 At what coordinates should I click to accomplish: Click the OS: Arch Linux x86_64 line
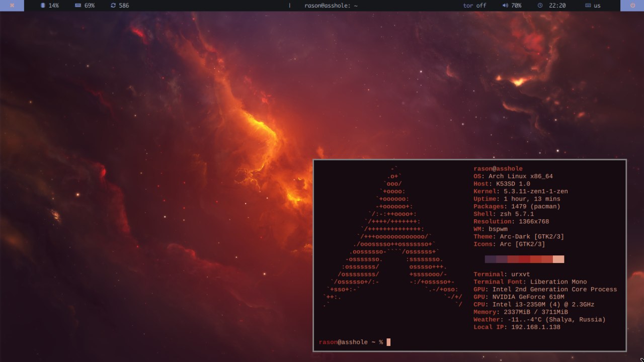point(513,176)
